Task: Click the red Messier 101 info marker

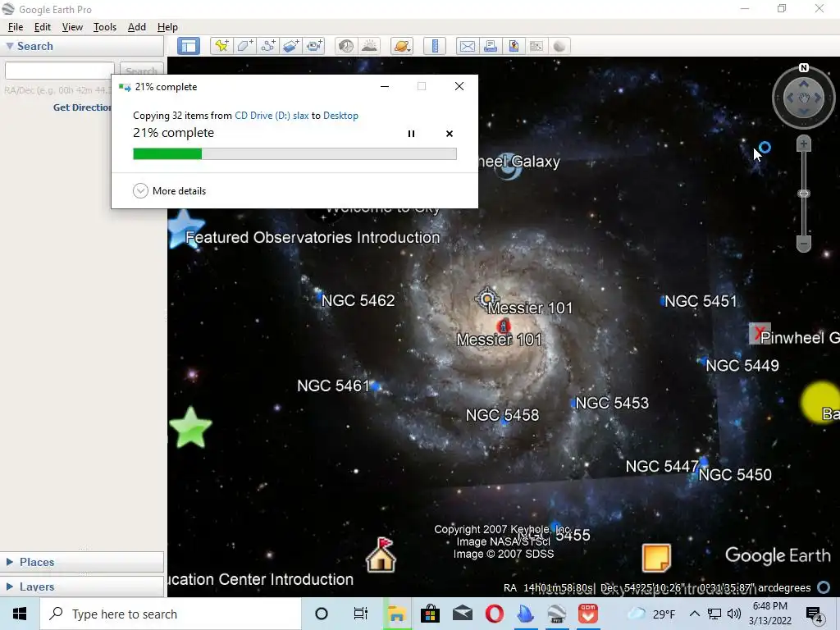Action: click(x=503, y=326)
